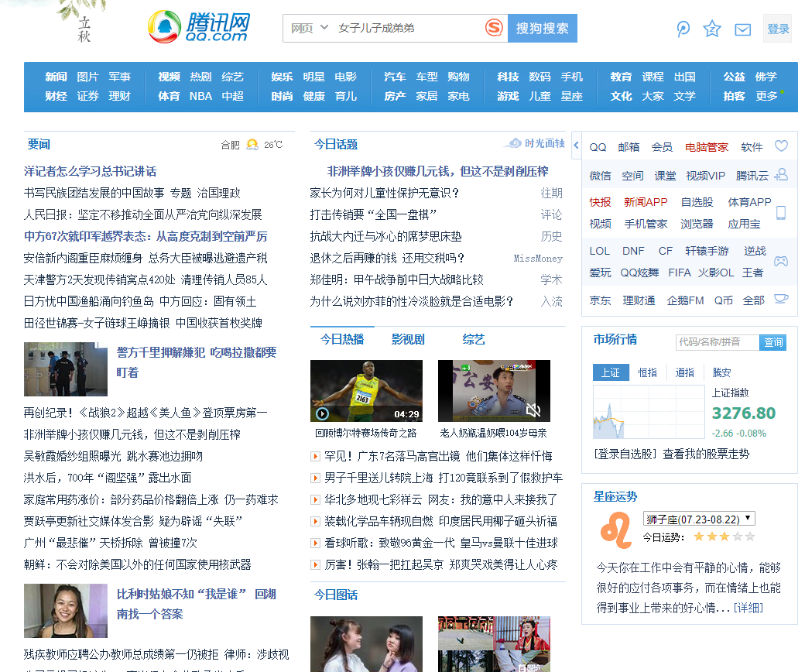
Task: Click the Tencent QQ.com logo
Action: (199, 26)
